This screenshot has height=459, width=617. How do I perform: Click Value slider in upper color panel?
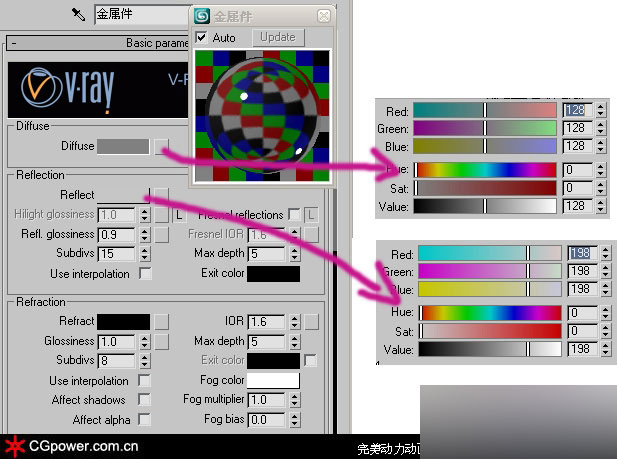coord(485,206)
